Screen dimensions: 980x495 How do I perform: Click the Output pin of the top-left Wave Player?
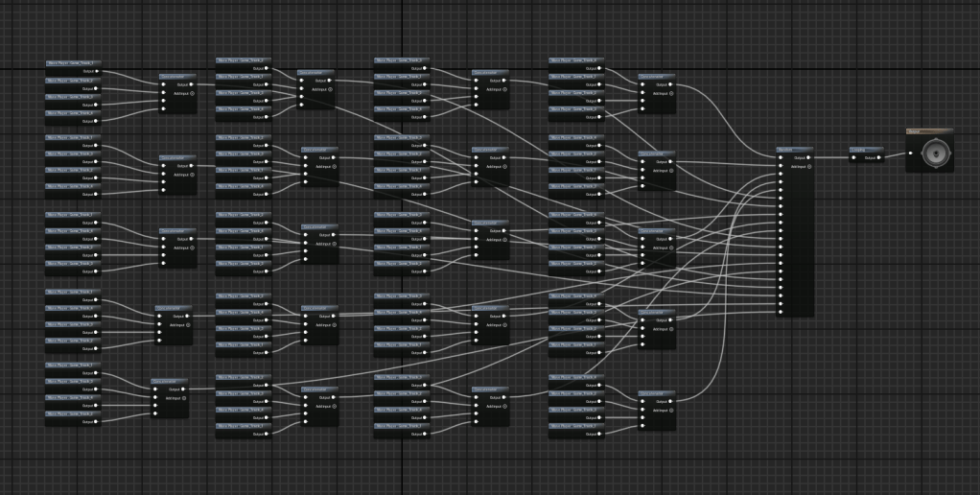click(96, 71)
